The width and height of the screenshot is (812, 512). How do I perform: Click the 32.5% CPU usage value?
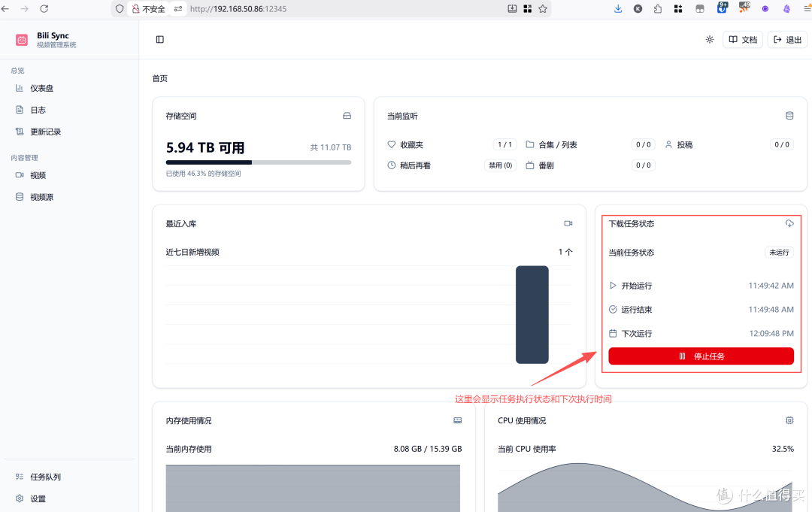point(783,449)
